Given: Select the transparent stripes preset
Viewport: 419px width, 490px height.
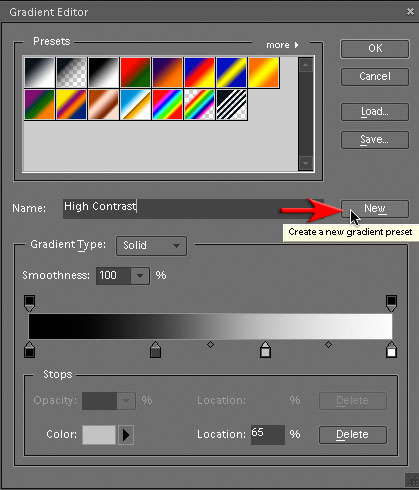Looking at the screenshot, I should click(x=231, y=104).
